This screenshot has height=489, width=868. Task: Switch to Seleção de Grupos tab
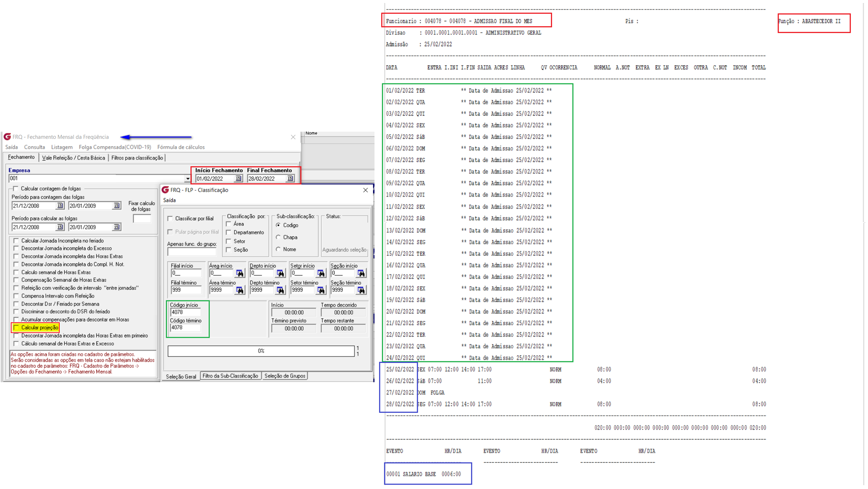284,376
